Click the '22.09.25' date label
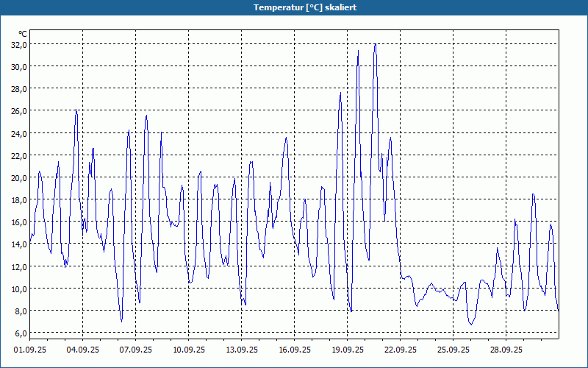Image resolution: width=588 pixels, height=368 pixels. pyautogui.click(x=400, y=350)
